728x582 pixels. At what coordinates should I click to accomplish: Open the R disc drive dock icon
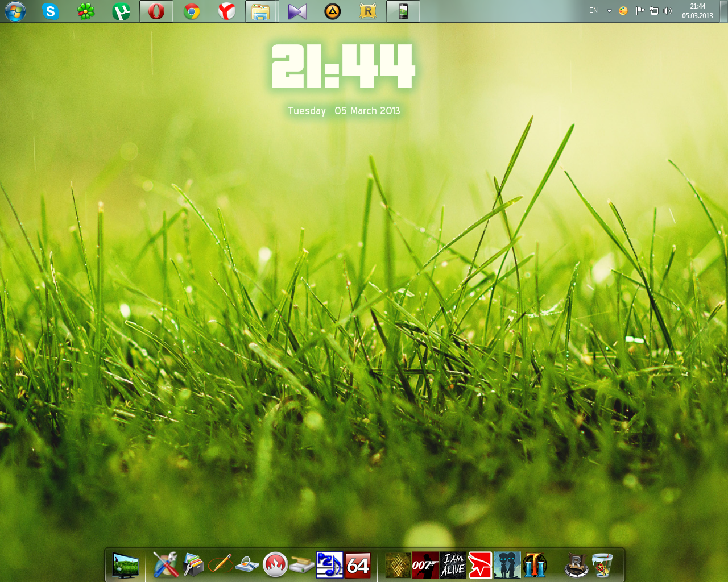[576, 566]
